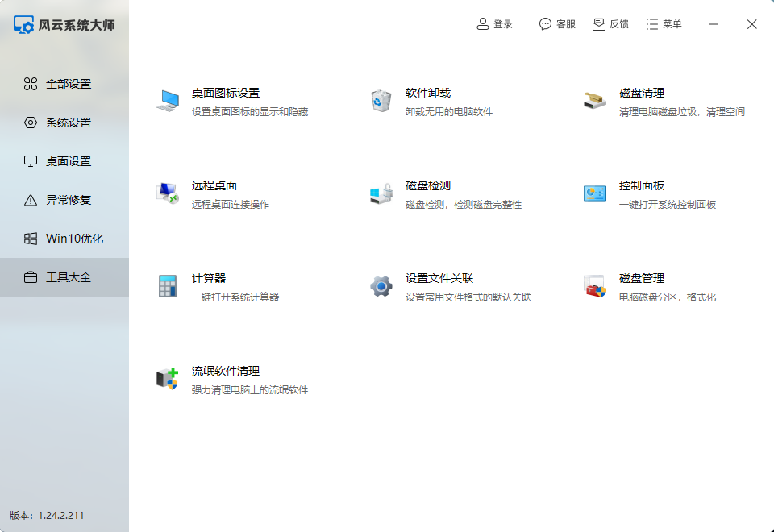774x532 pixels.
Task: Click the 软件卸载 recycle bin icon
Action: (381, 101)
